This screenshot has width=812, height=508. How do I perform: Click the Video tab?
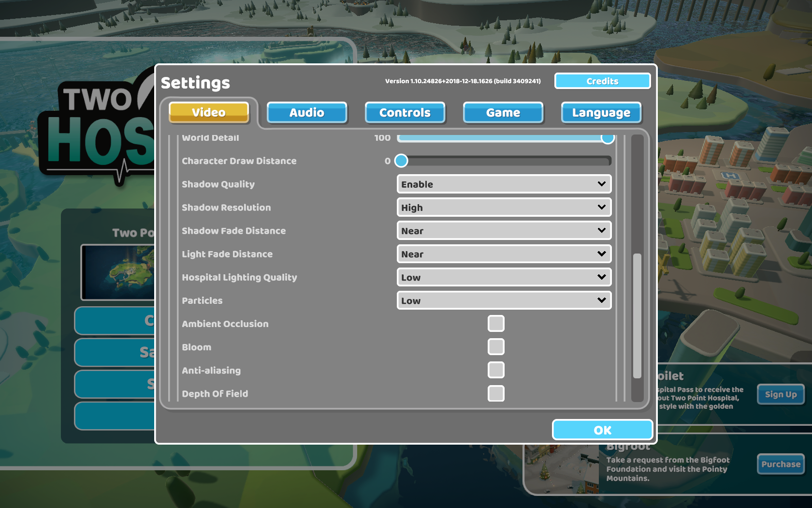coord(209,112)
